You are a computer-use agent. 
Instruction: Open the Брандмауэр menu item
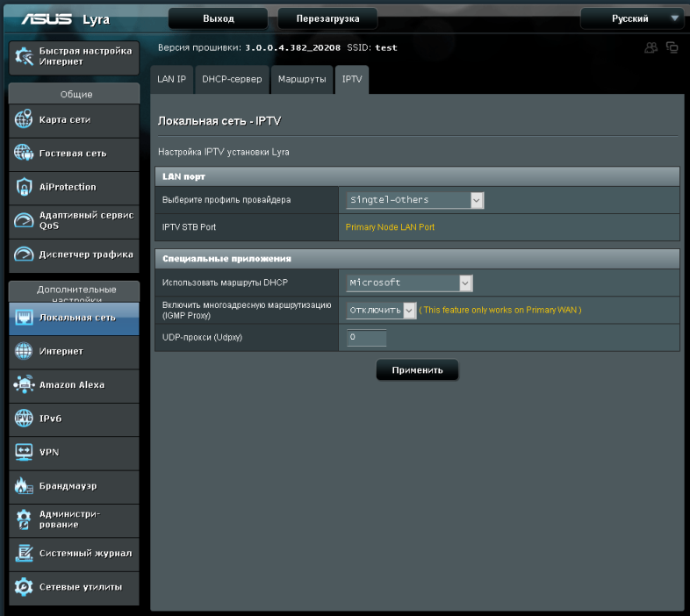pos(74,486)
